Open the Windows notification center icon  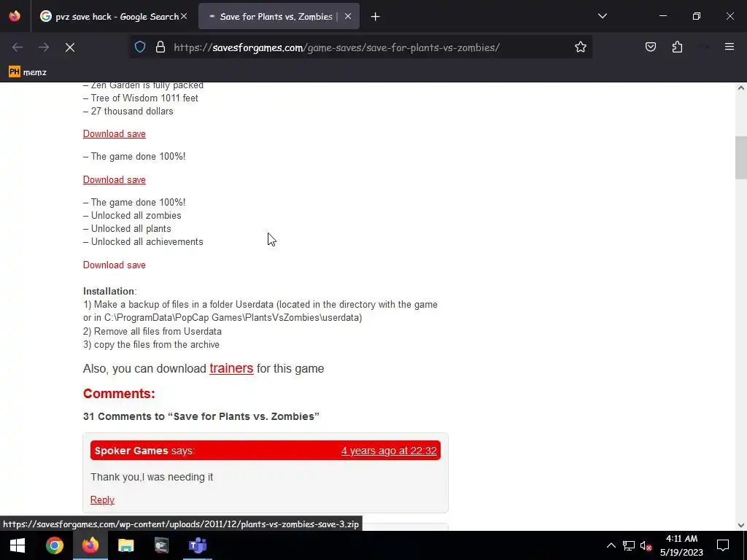[723, 545]
